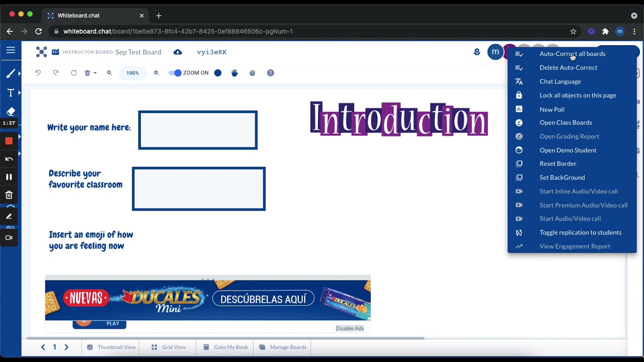Go to previous page arrow
This screenshot has width=644, height=362.
pyautogui.click(x=43, y=347)
